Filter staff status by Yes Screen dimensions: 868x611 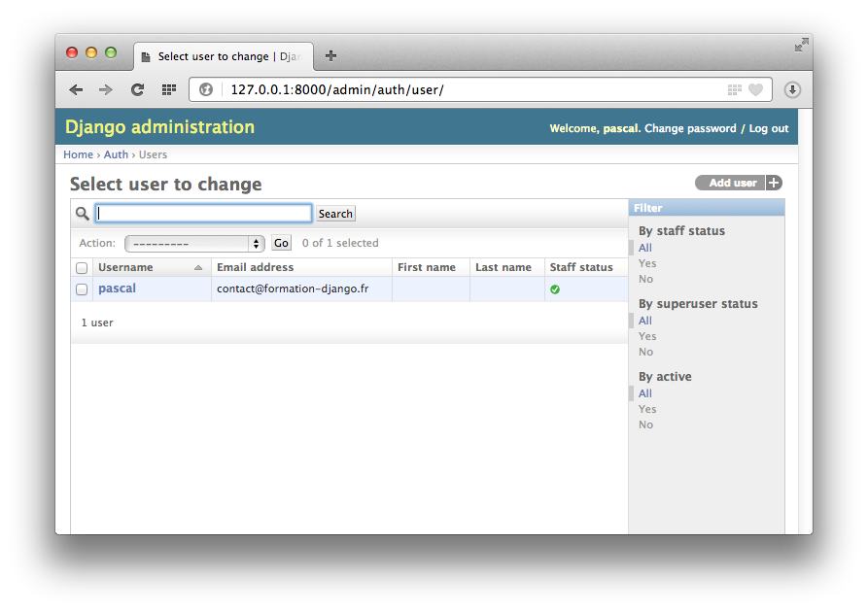(647, 263)
